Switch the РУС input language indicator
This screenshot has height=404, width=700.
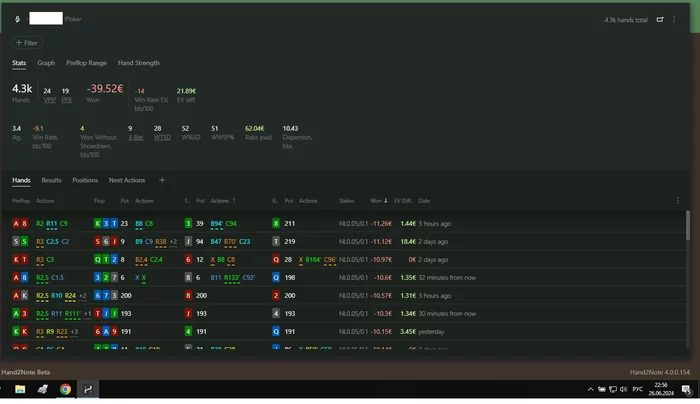(638, 389)
